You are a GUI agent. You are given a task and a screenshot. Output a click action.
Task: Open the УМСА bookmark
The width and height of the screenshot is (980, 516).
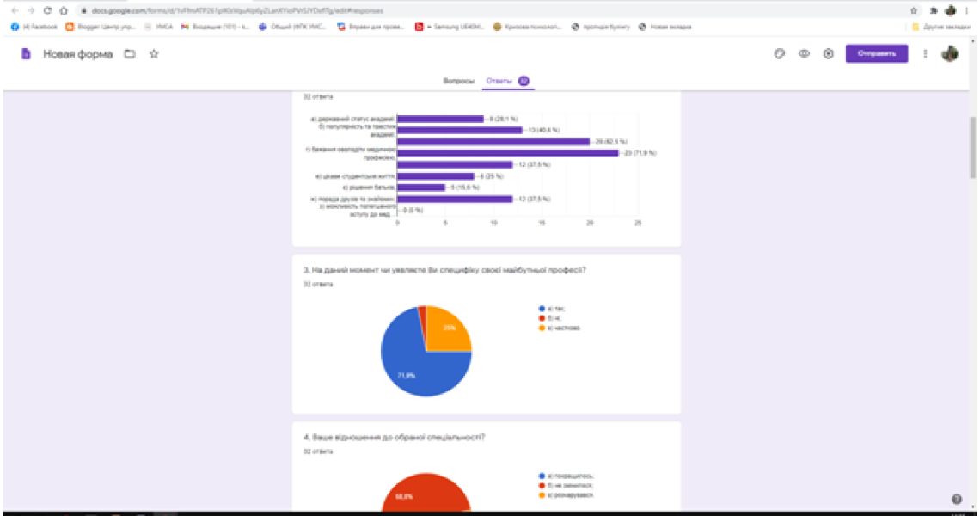[x=158, y=27]
